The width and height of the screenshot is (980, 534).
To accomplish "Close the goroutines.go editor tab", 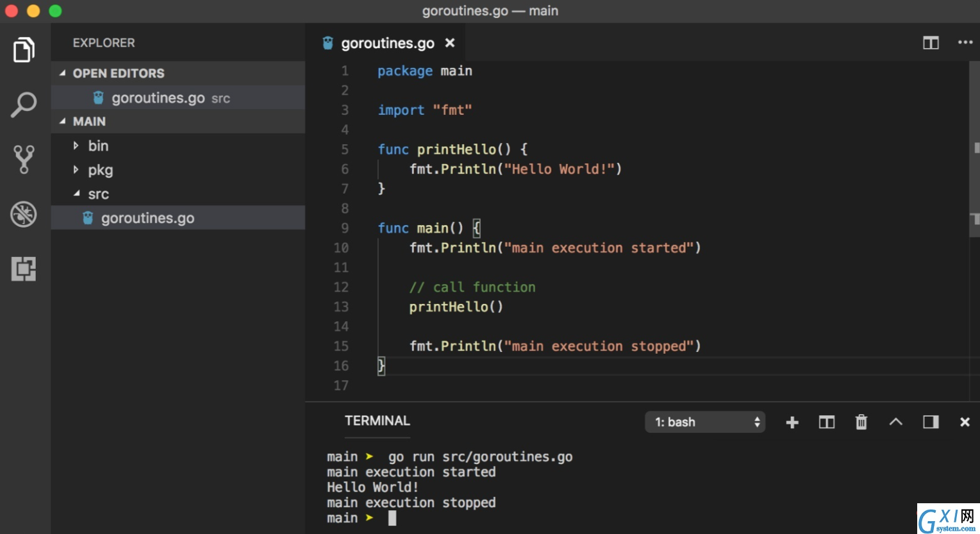I will pyautogui.click(x=450, y=43).
